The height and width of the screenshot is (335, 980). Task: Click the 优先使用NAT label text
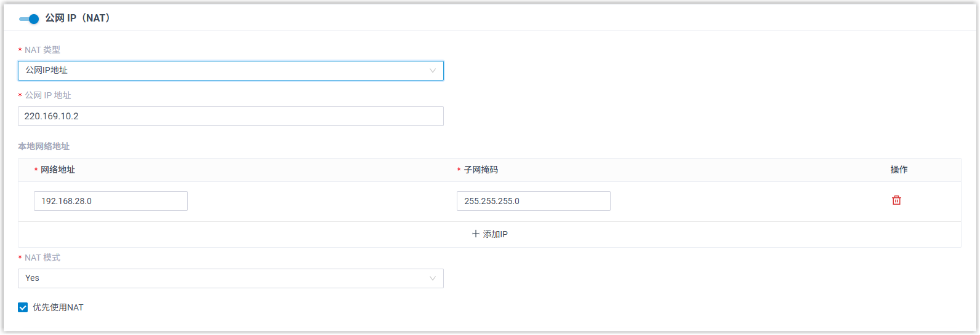point(58,307)
